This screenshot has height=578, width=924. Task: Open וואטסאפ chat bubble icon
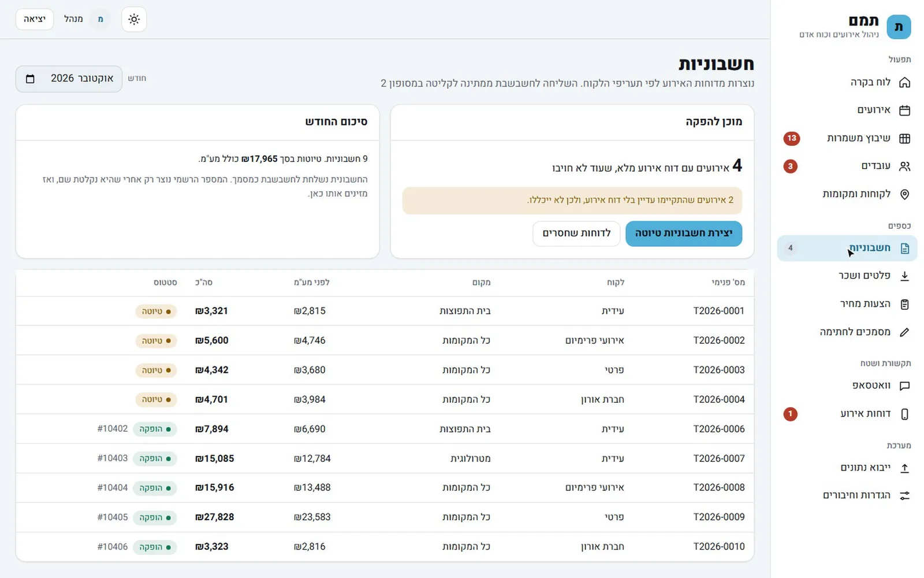904,386
